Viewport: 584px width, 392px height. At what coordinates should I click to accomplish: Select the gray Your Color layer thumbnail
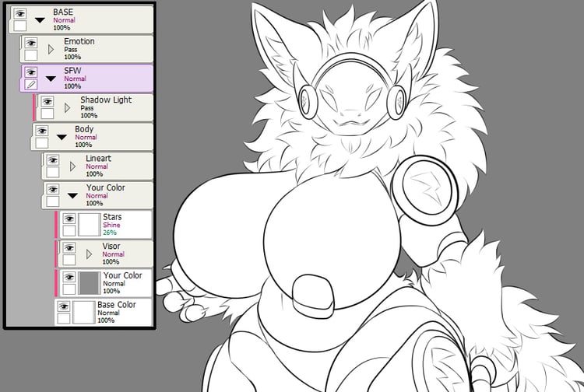90,283
